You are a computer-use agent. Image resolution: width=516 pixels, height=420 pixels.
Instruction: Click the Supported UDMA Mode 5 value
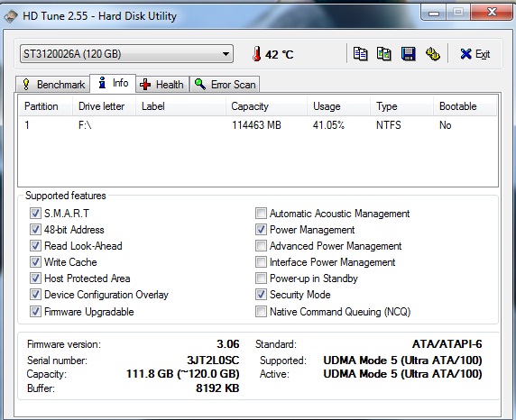[x=402, y=361]
